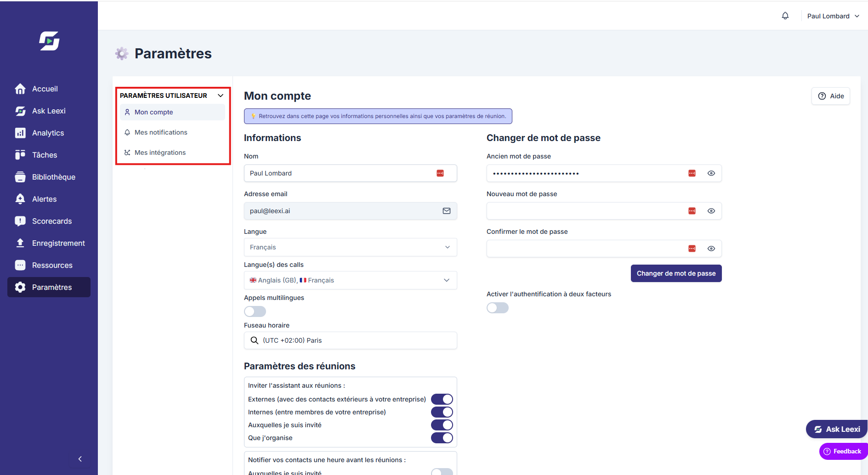Click the Ask Leexi sidebar icon

(x=20, y=111)
